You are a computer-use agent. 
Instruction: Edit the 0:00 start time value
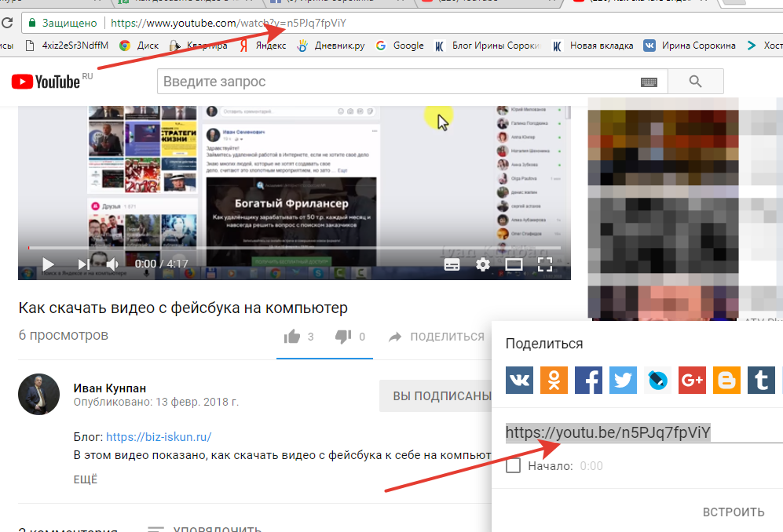[591, 466]
